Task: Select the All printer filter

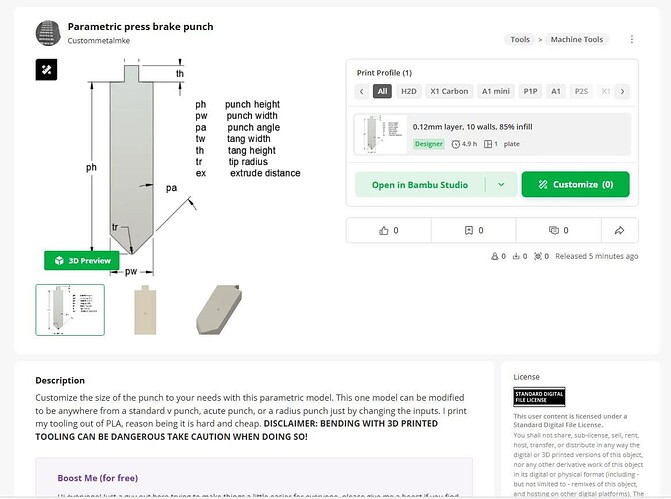Action: click(x=382, y=91)
